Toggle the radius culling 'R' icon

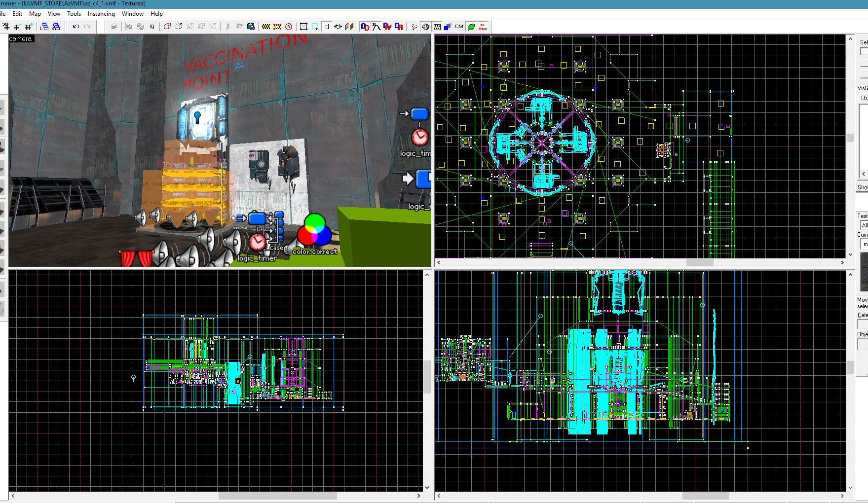tap(289, 27)
